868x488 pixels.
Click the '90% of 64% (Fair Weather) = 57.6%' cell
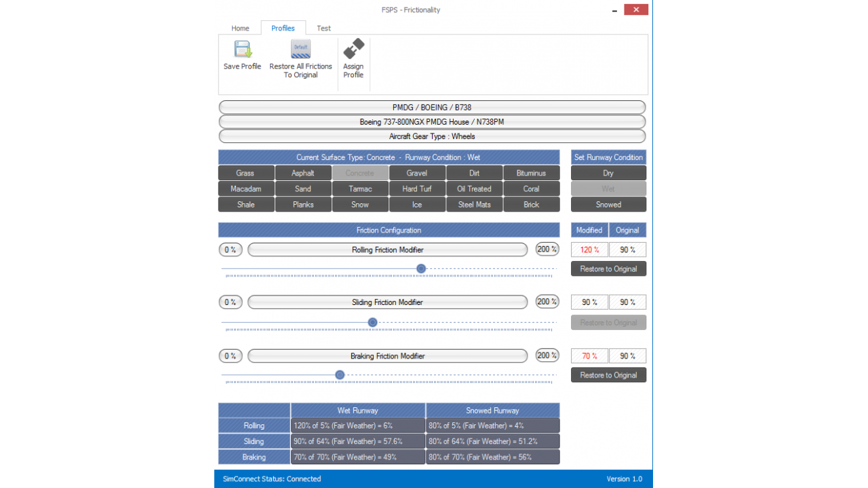tap(358, 441)
